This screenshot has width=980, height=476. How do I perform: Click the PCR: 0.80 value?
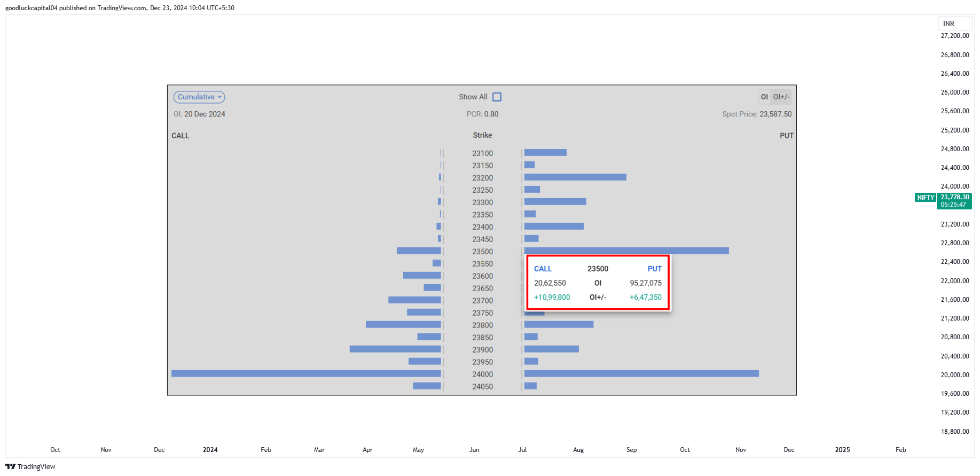pos(482,114)
